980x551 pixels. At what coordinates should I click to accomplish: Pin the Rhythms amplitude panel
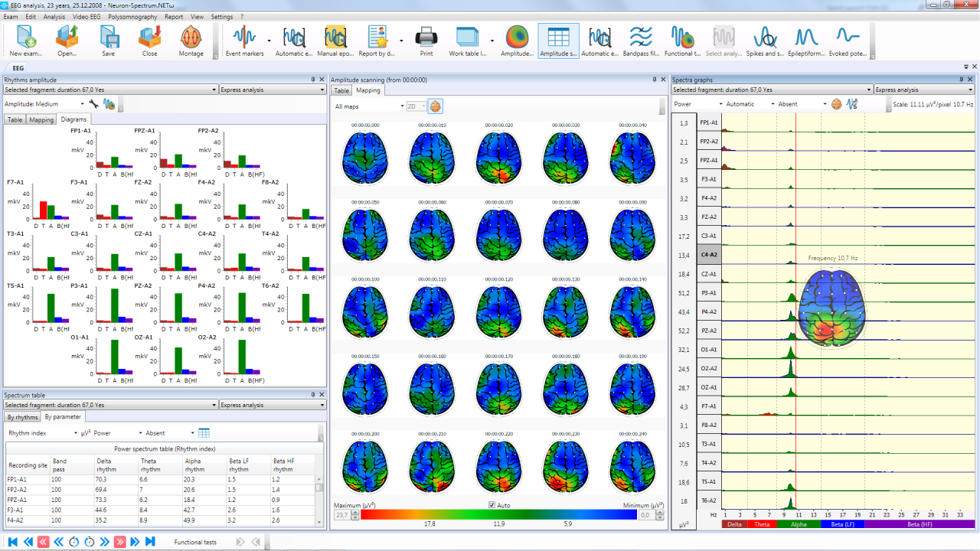[312, 80]
